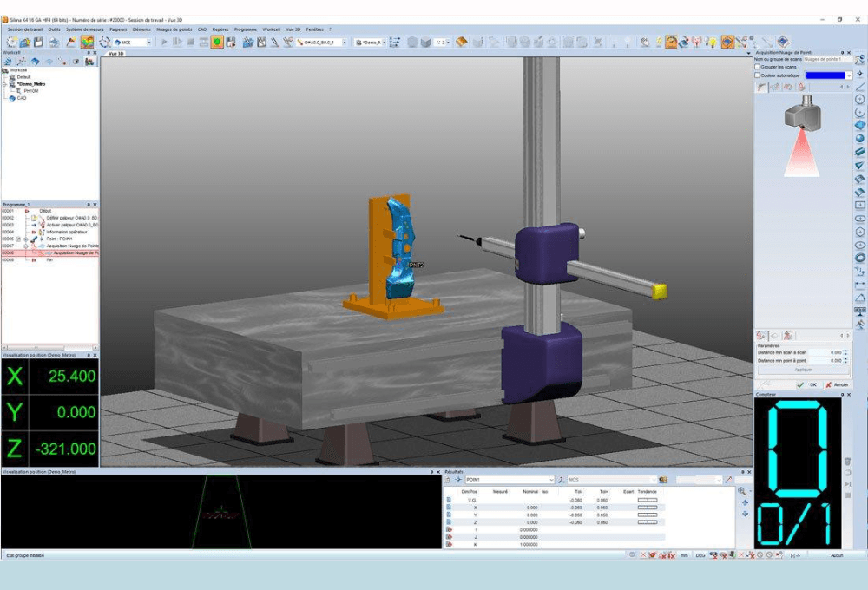This screenshot has height=590, width=868.
Task: Click the mm unit in status bar
Action: (684, 555)
